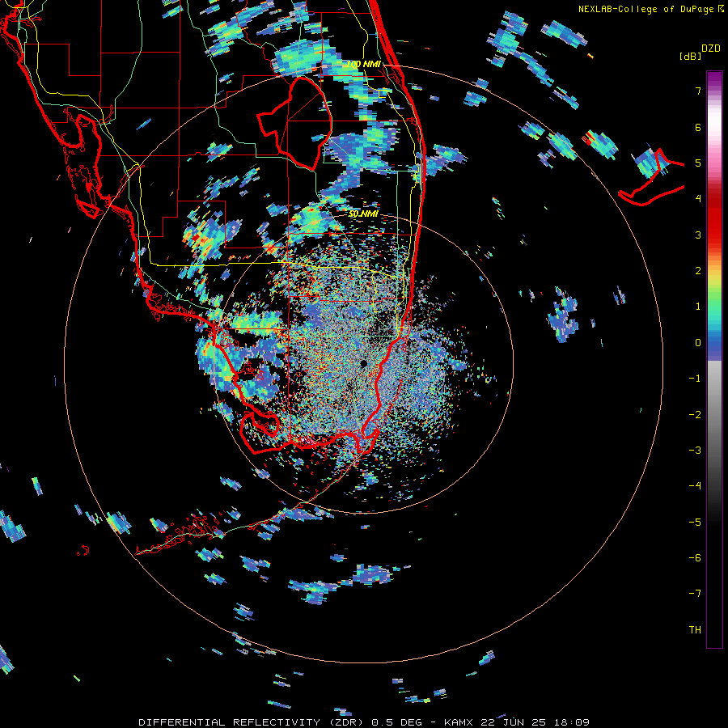This screenshot has width=728, height=728.
Task: Click the 0.5 DEG elevation text
Action: [397, 722]
